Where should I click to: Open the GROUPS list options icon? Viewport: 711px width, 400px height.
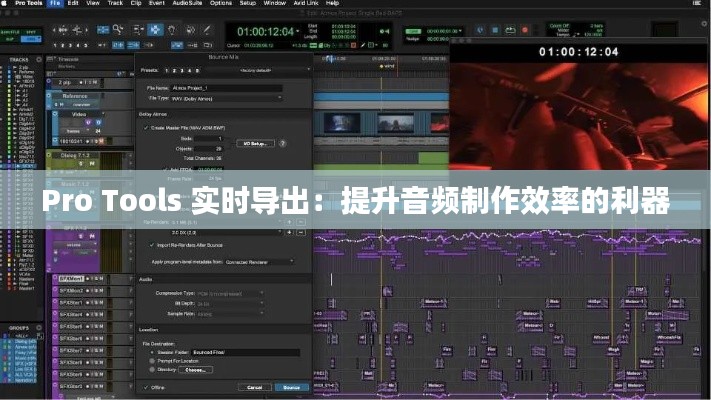point(39,327)
